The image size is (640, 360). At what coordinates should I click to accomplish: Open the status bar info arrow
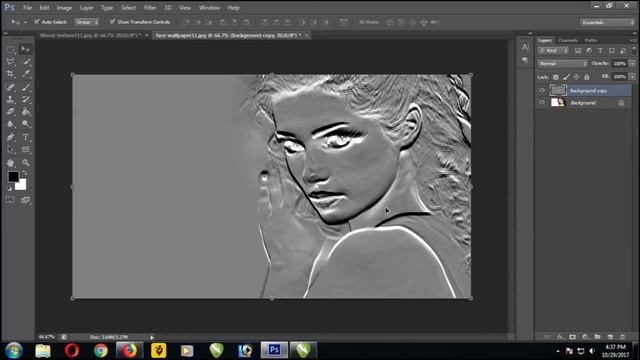pyautogui.click(x=152, y=337)
